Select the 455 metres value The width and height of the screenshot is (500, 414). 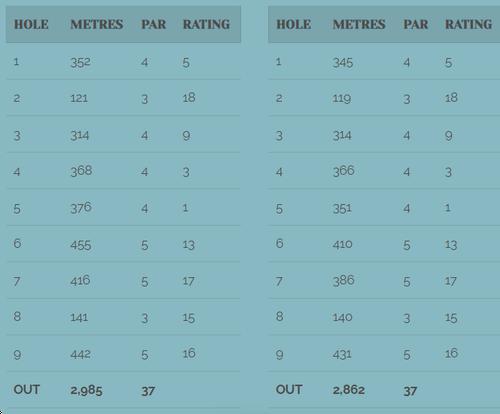(x=81, y=245)
